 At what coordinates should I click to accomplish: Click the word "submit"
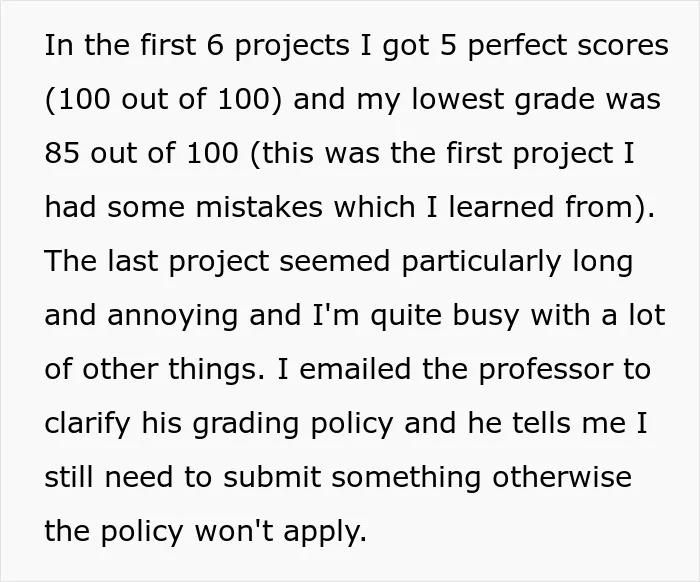pos(272,477)
